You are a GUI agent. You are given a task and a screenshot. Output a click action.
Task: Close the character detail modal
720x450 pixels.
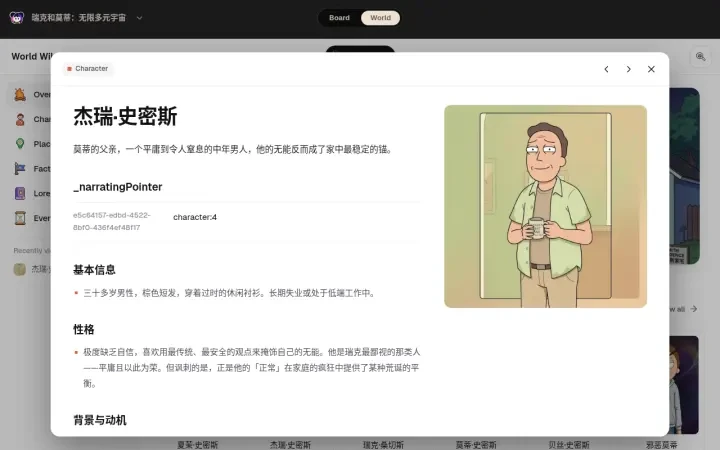click(x=651, y=69)
